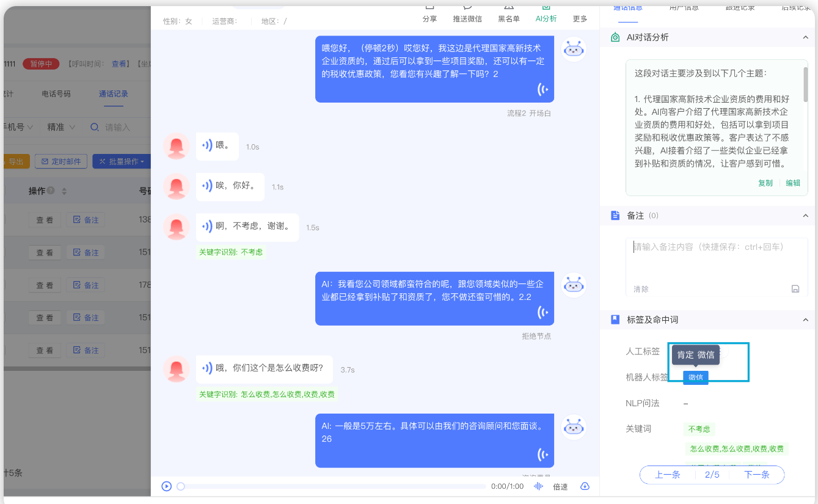Go to next record with 下一条

756,475
